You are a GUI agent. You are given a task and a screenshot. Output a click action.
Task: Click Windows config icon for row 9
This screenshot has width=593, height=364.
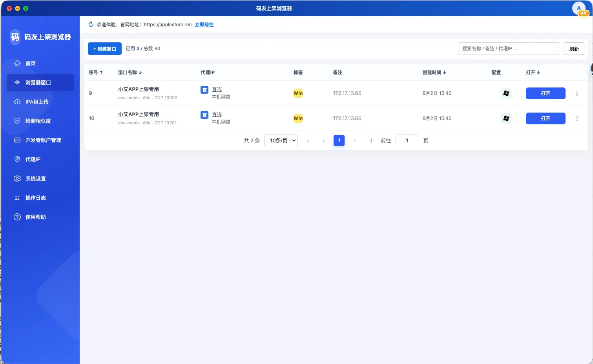point(506,93)
